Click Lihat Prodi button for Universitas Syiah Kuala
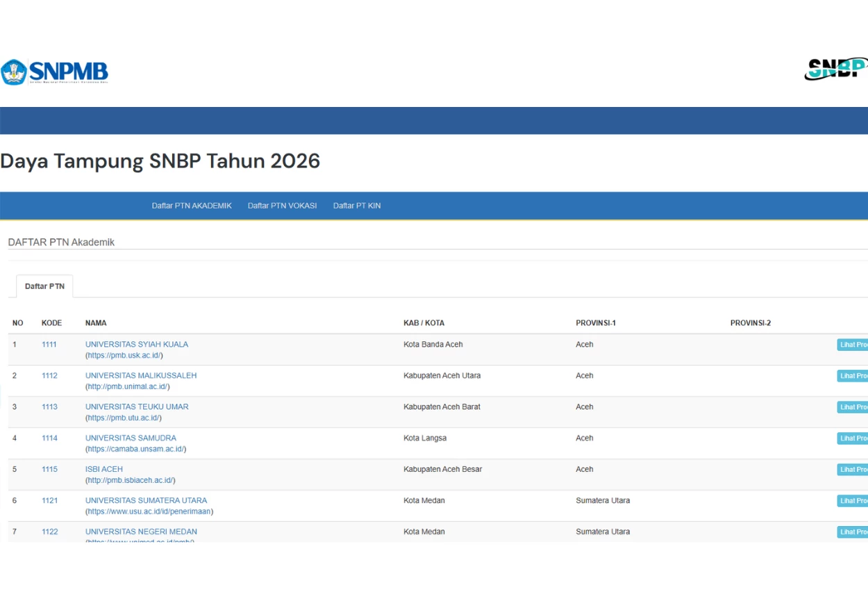 pyautogui.click(x=853, y=345)
